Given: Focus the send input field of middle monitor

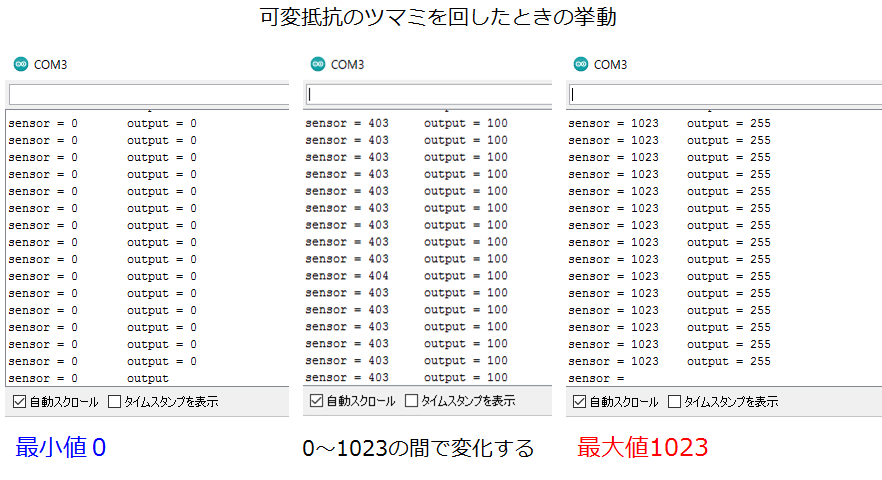Looking at the screenshot, I should pos(429,95).
